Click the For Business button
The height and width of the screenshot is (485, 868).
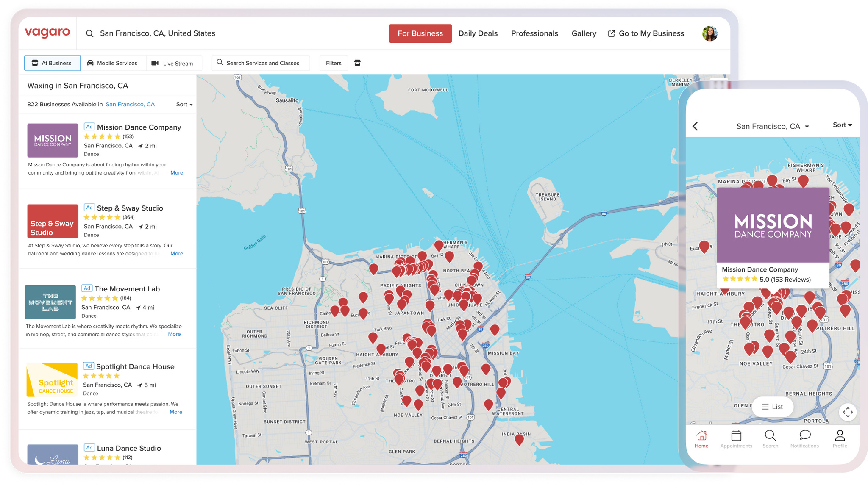tap(420, 33)
